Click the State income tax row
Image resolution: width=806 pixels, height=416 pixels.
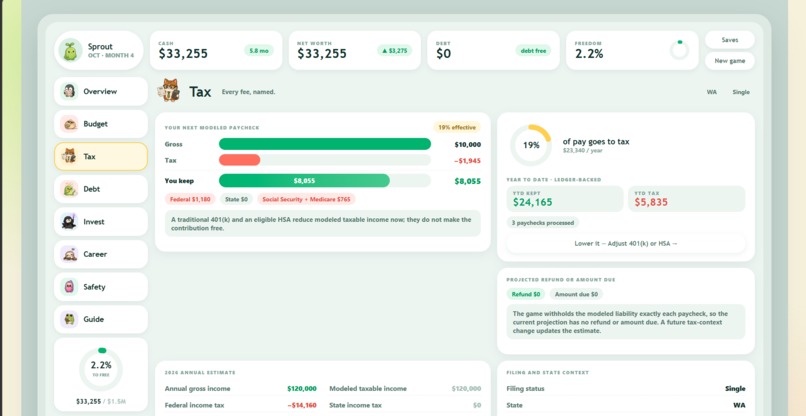(x=405, y=405)
